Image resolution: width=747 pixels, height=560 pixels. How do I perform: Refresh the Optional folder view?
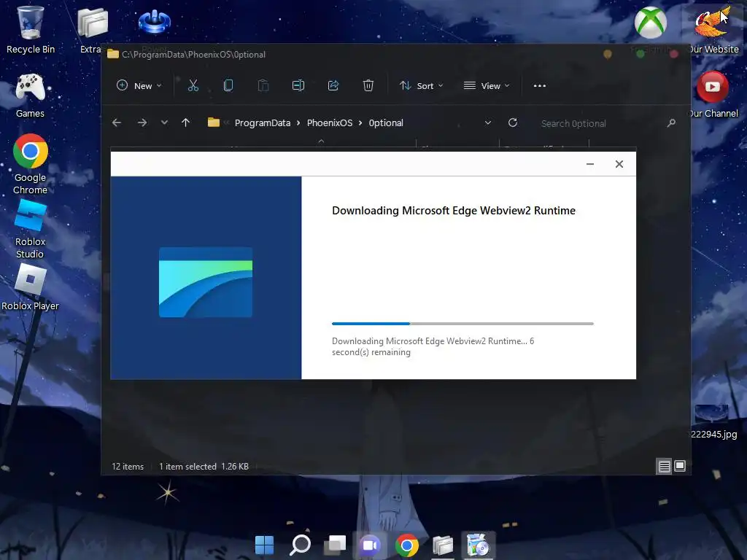pyautogui.click(x=513, y=122)
